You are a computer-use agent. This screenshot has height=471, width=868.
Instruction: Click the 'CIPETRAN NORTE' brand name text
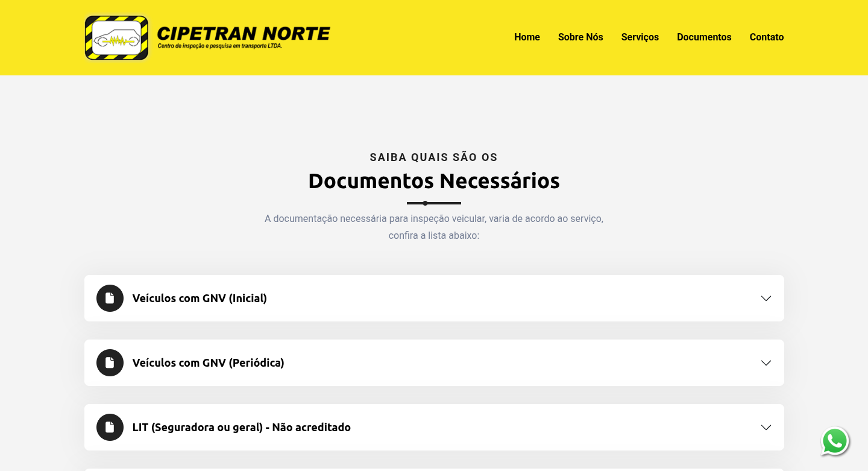[x=244, y=33]
